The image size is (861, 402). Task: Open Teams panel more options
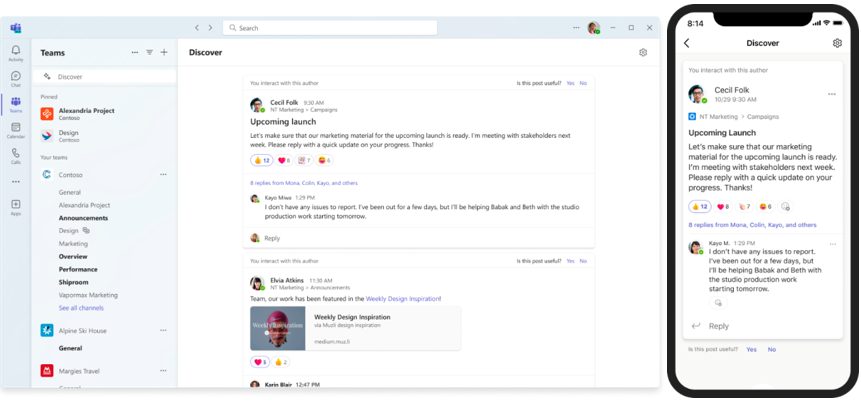coord(135,52)
